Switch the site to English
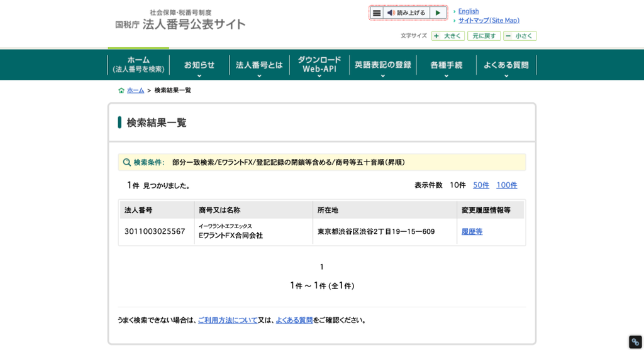 [468, 11]
